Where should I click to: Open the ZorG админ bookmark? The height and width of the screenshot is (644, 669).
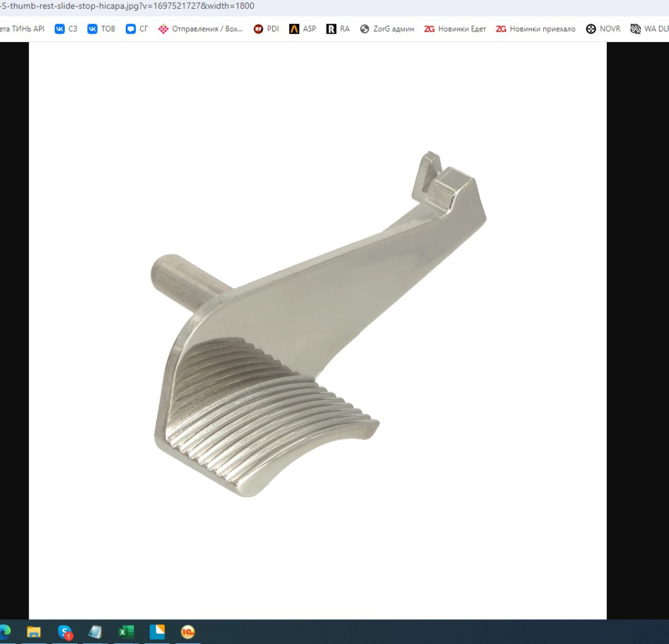click(x=387, y=29)
